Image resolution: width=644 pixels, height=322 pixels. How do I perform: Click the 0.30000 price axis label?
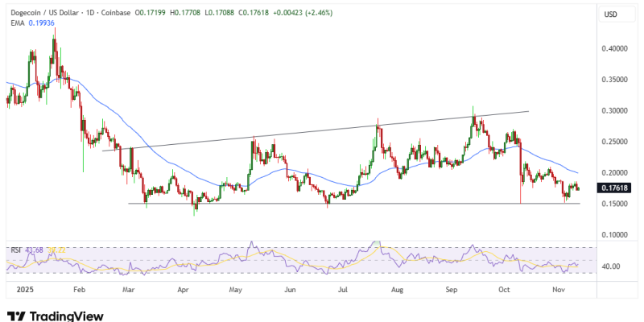(x=616, y=111)
